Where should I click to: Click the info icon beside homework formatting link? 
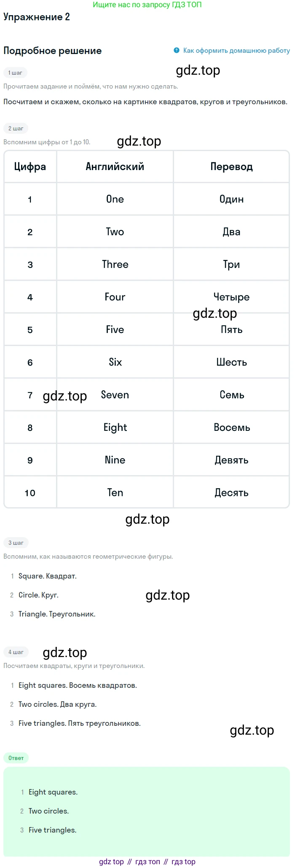coord(177,51)
